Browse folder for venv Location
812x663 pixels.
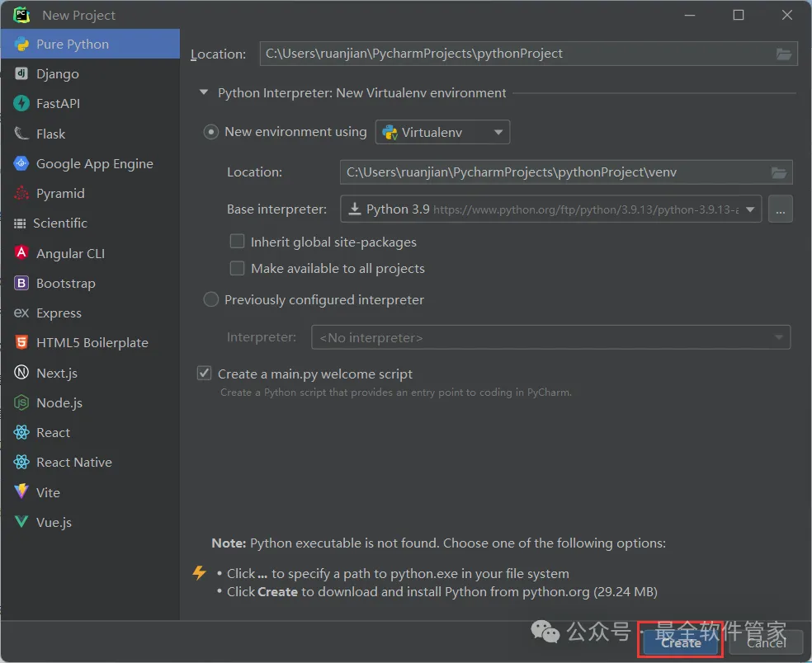click(779, 172)
